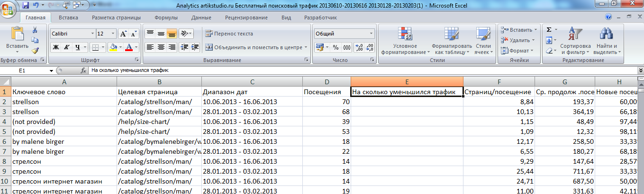Open the Формулы tab
The image size is (644, 194).
[166, 18]
